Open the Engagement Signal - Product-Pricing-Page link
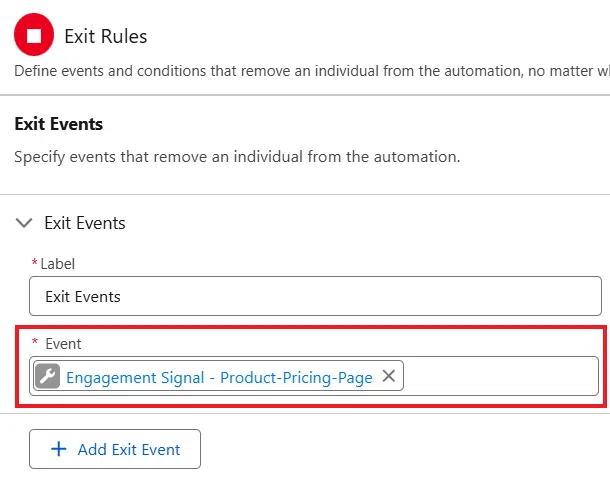The height and width of the screenshot is (482, 610). pyautogui.click(x=219, y=378)
